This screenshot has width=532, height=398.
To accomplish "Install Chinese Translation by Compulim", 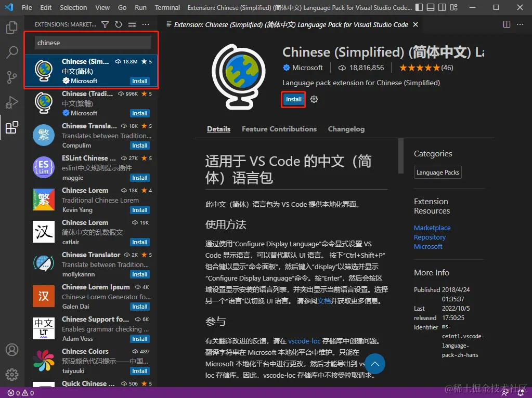I will (139, 145).
